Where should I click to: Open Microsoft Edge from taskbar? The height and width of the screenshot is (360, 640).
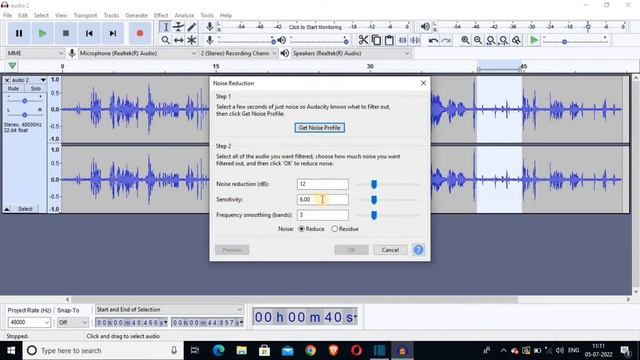point(218,351)
